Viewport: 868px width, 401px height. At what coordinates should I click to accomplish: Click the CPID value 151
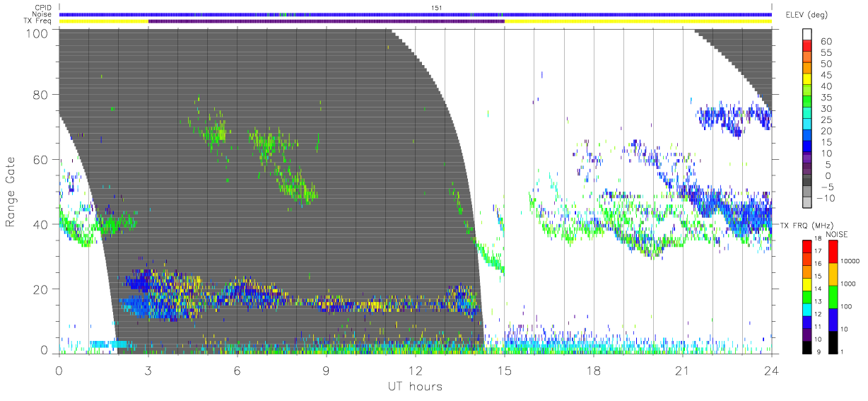tap(436, 7)
